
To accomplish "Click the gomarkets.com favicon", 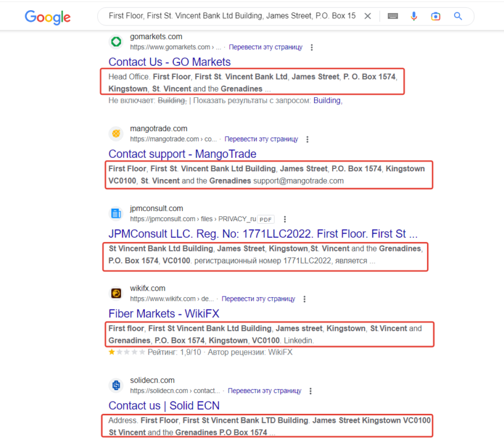I will [x=116, y=42].
